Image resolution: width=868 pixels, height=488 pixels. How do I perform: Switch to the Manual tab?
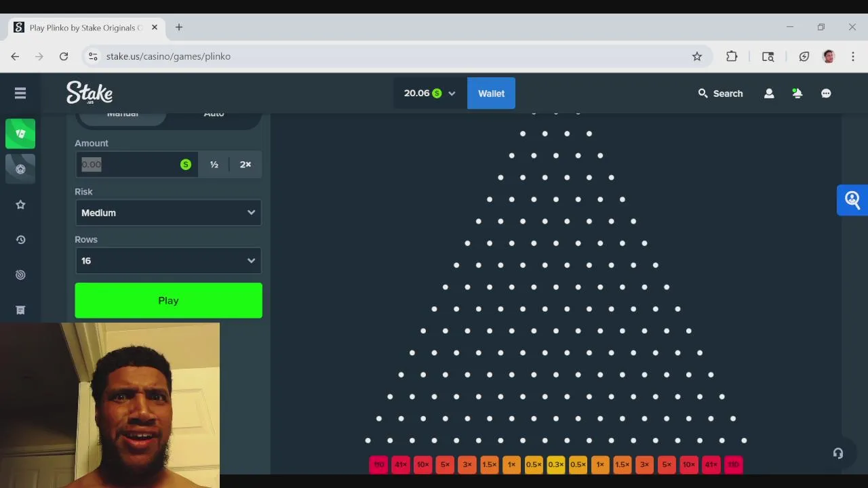pyautogui.click(x=123, y=117)
